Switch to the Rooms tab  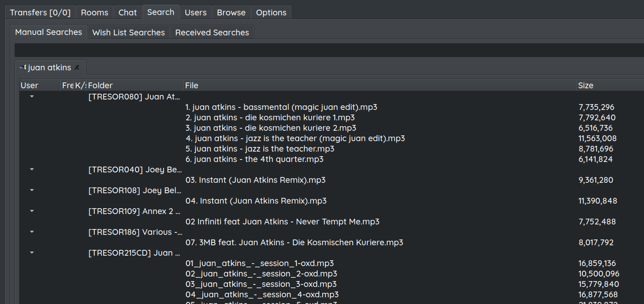[x=95, y=12]
